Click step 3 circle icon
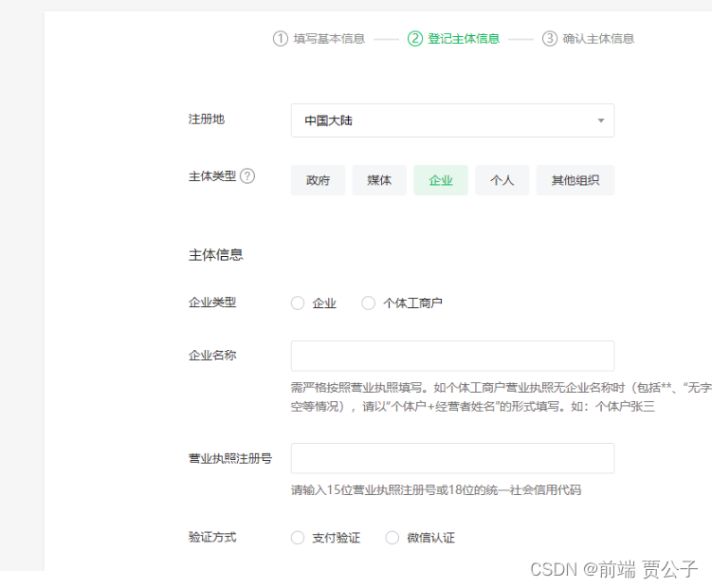Viewport: 712px width, 588px height. (x=550, y=39)
